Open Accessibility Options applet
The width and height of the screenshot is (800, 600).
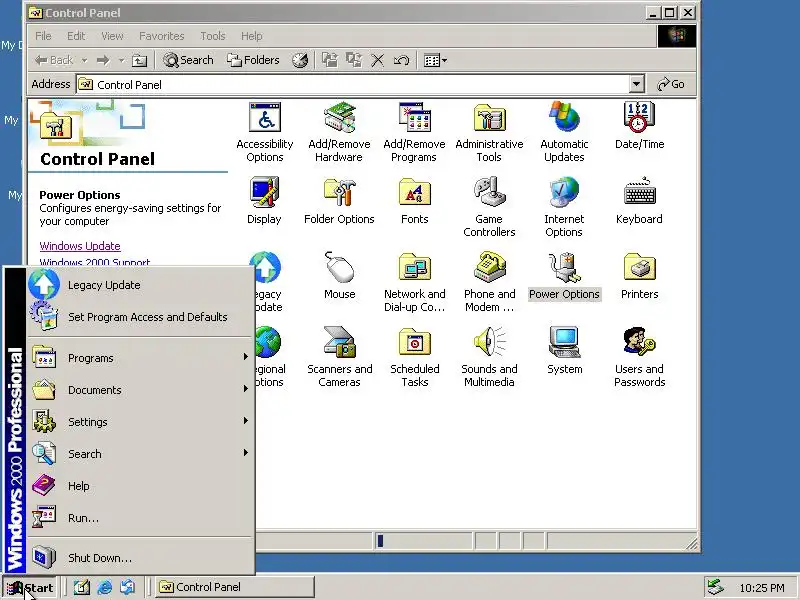264,132
